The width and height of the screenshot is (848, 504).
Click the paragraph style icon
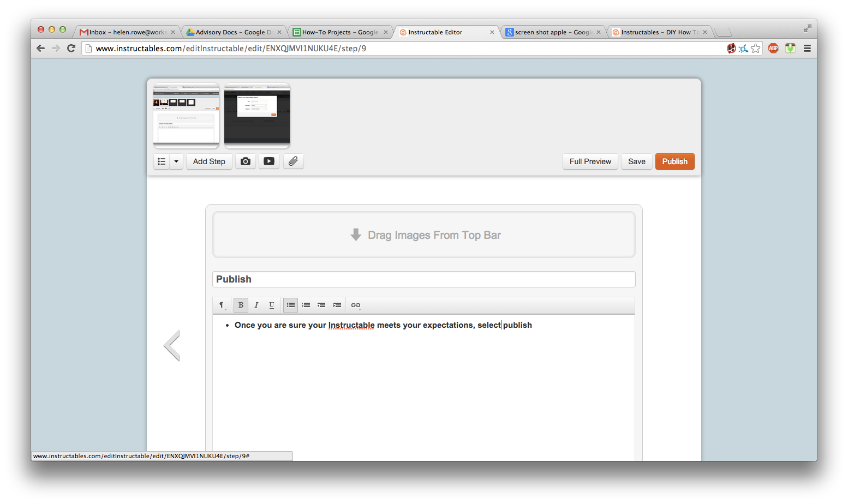pyautogui.click(x=220, y=305)
